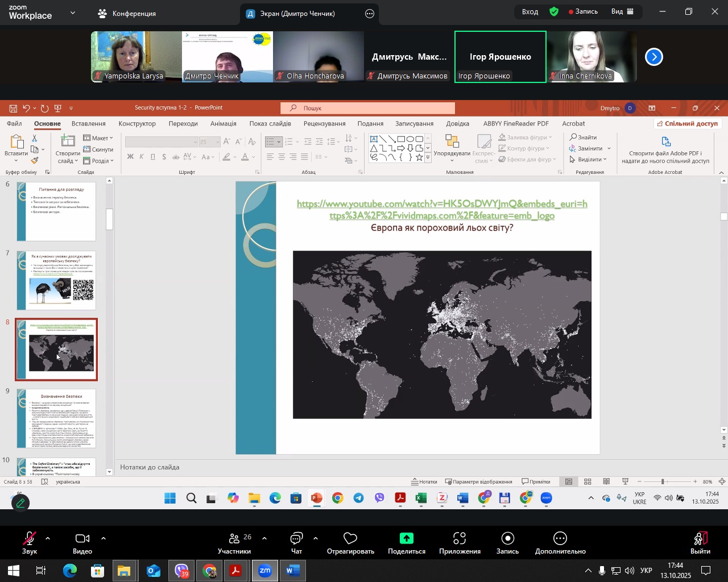Open the Вид view dropdown
Image resolution: width=728 pixels, height=582 pixels.
click(x=622, y=11)
